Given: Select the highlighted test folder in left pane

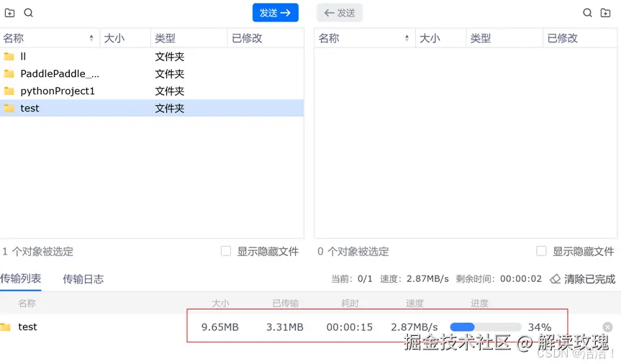Looking at the screenshot, I should pyautogui.click(x=152, y=108).
